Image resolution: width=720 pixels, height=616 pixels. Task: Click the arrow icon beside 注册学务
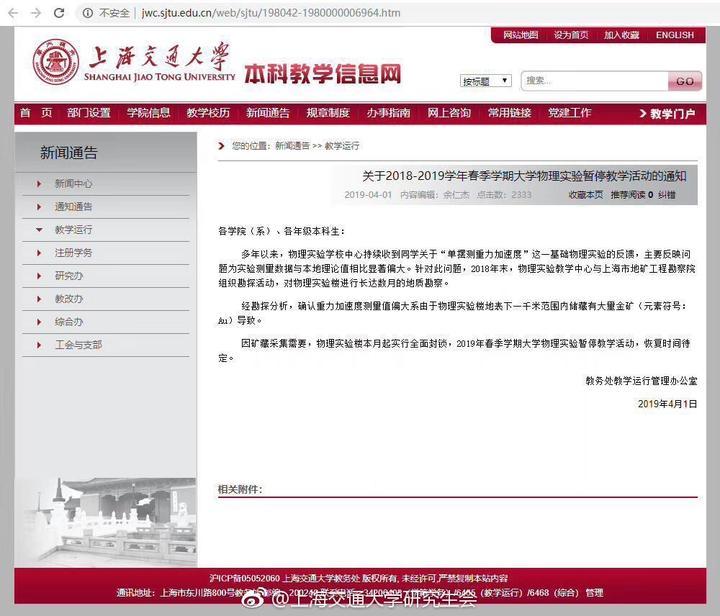39,253
